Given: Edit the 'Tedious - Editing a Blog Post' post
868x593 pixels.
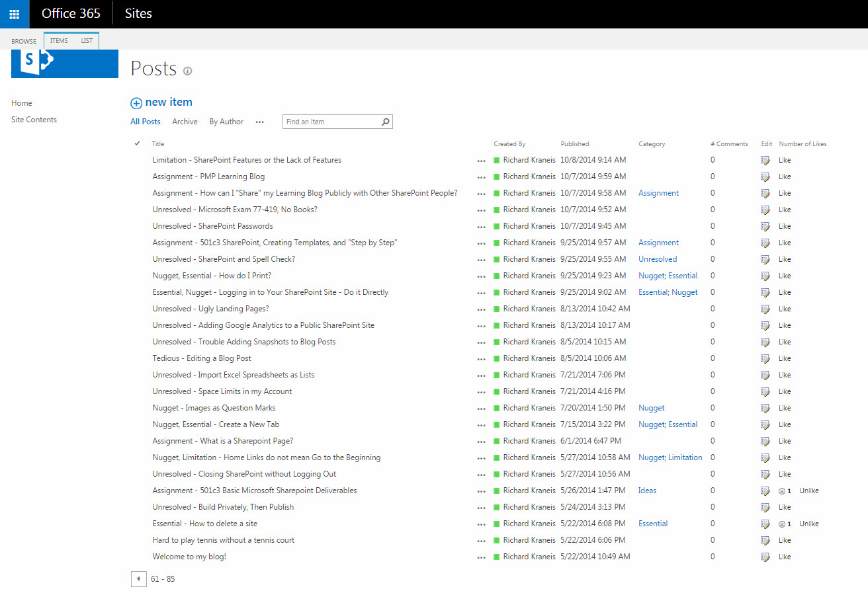Looking at the screenshot, I should (765, 358).
